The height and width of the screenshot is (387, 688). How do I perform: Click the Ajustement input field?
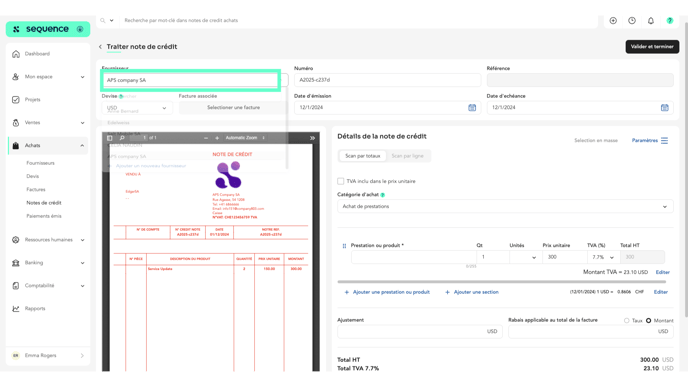click(x=419, y=332)
